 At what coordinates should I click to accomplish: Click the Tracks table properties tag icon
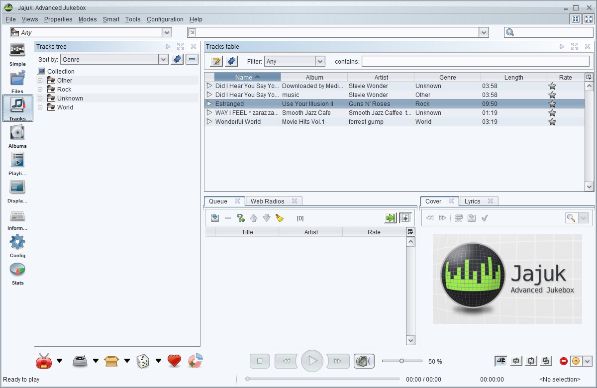point(231,61)
